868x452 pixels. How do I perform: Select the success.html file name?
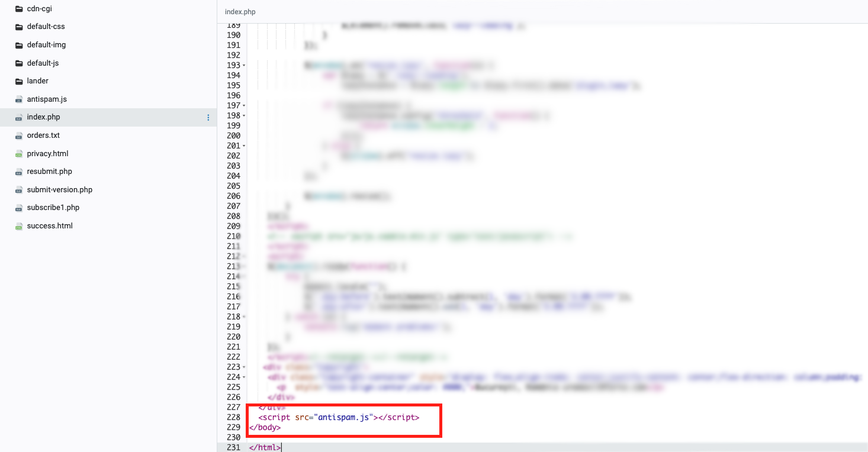click(x=50, y=226)
